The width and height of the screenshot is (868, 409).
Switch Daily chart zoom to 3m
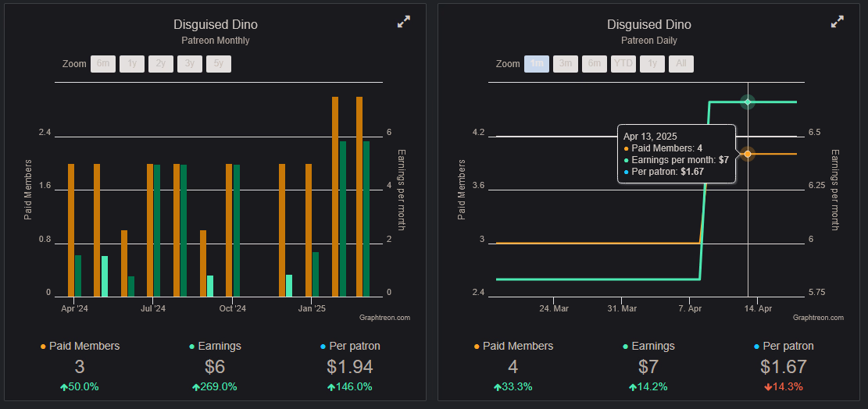(566, 64)
